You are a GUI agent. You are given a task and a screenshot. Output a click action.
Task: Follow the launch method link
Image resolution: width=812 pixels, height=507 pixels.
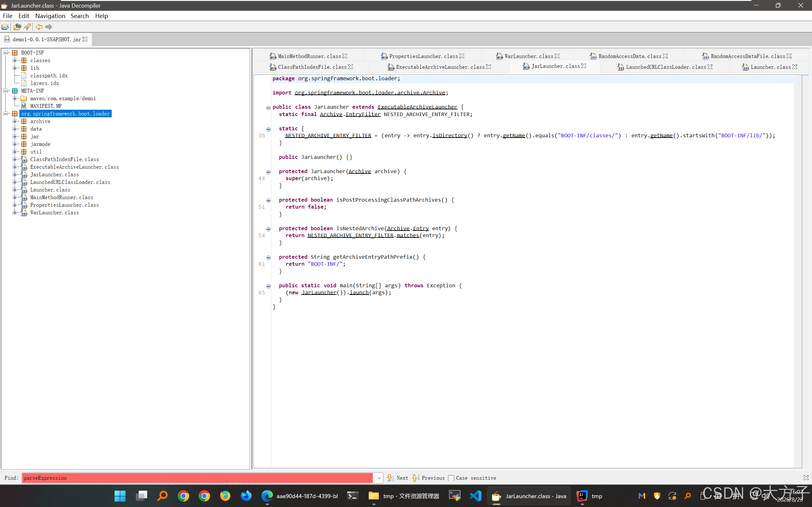point(359,292)
